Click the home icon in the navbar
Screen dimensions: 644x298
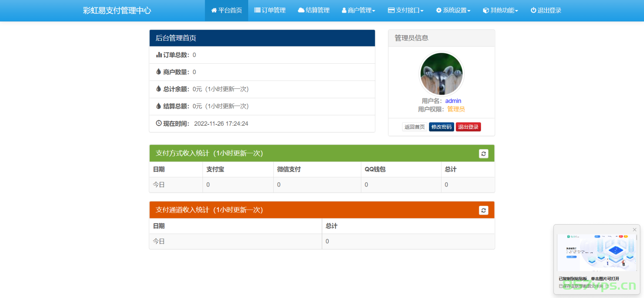point(214,10)
